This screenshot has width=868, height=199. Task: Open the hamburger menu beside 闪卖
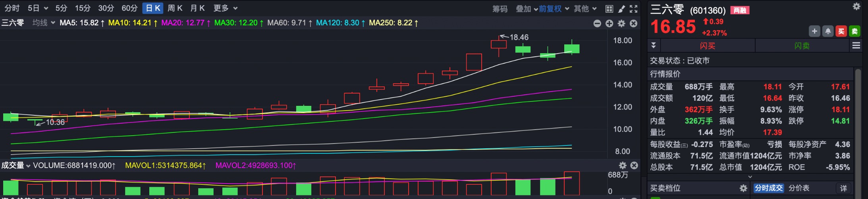856,46
